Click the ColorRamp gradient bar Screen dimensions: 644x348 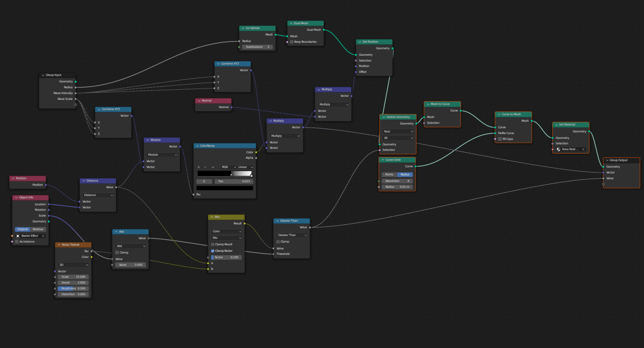(225, 173)
